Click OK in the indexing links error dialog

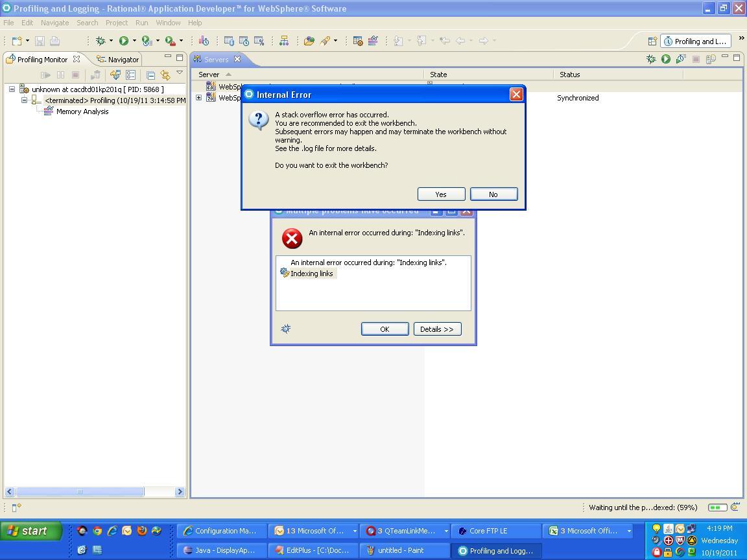pos(385,329)
